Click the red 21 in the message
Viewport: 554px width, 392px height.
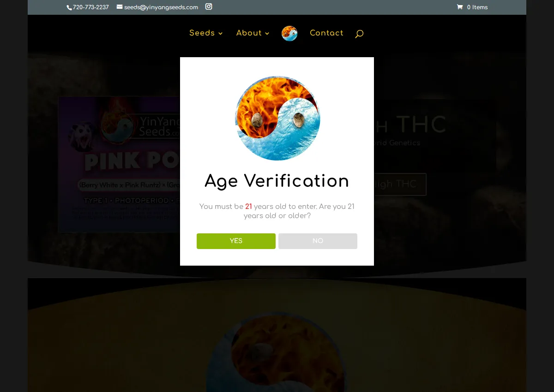[x=248, y=207]
